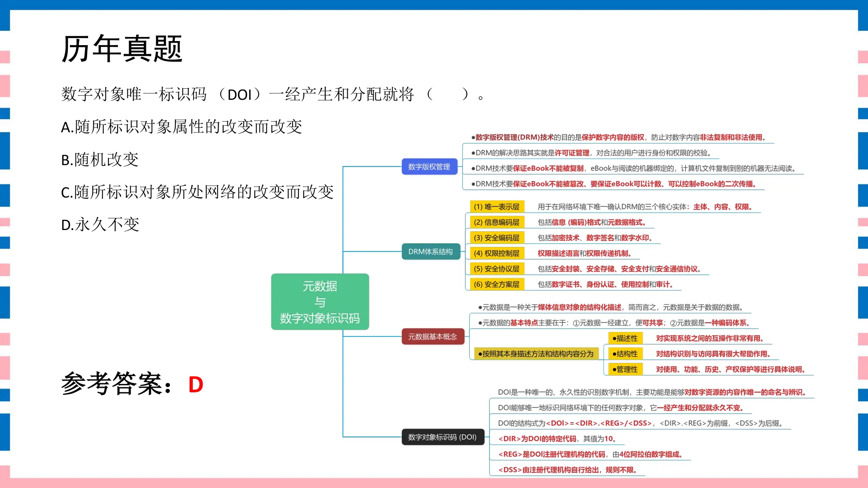This screenshot has width=868, height=488.
Task: Click the text 对结构识别与访问具有很大帮助作用
Action: click(713, 354)
